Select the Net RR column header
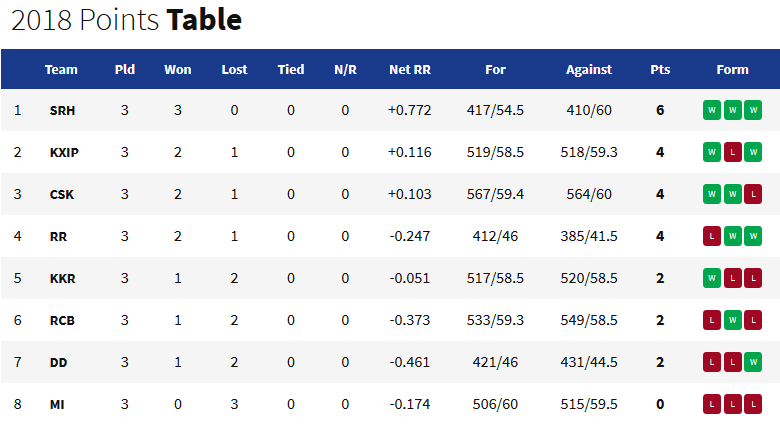Viewport: 780px width, 434px height. [x=410, y=70]
